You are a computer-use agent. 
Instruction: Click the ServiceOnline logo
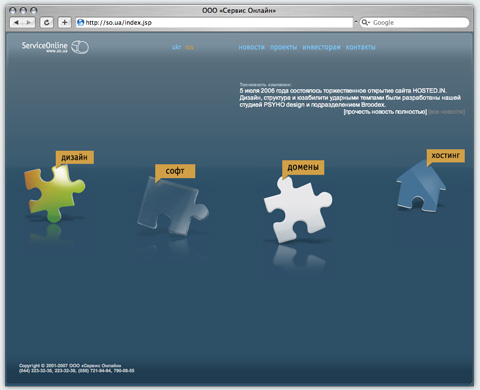(55, 47)
